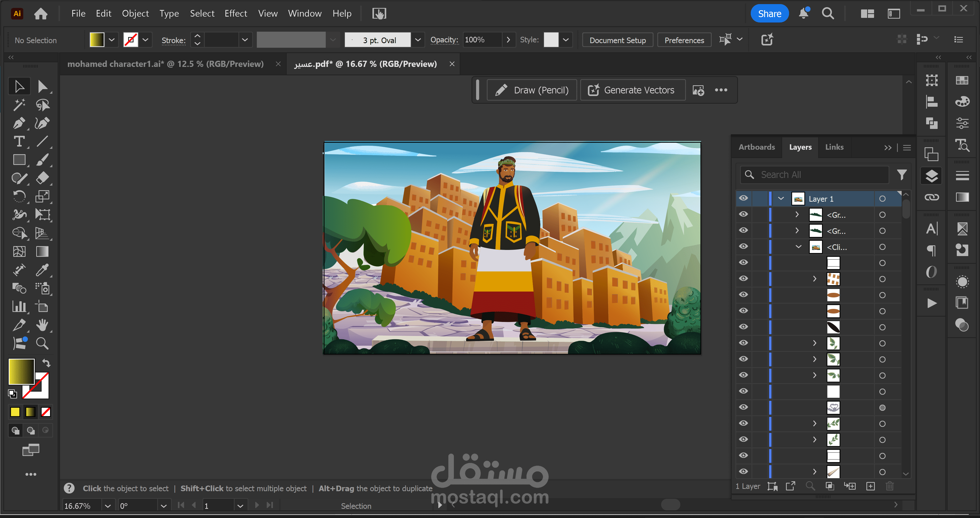This screenshot has height=518, width=980.
Task: Hide Layer 1 visibility eye
Action: (x=743, y=198)
